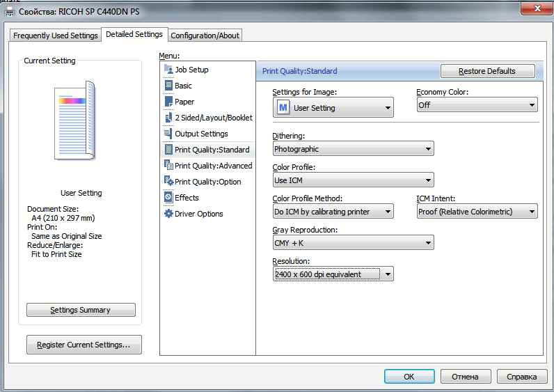The image size is (554, 392).
Task: Click the Print Quality:Standard panel header
Action: (x=299, y=71)
